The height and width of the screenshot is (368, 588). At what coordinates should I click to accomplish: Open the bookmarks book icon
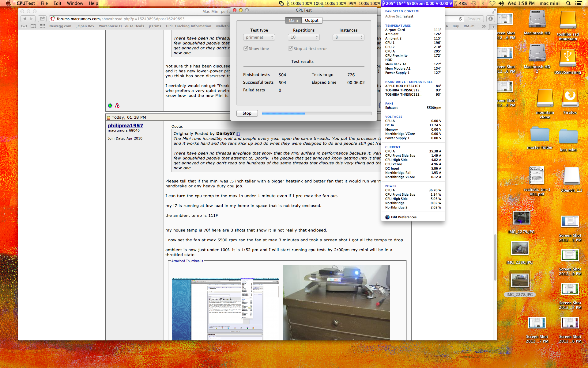click(x=33, y=26)
